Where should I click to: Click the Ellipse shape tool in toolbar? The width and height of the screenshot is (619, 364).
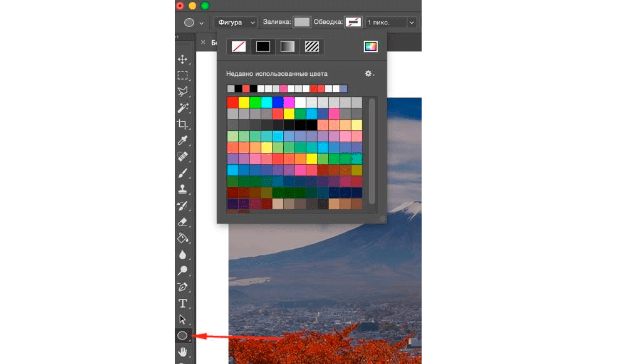click(x=182, y=336)
